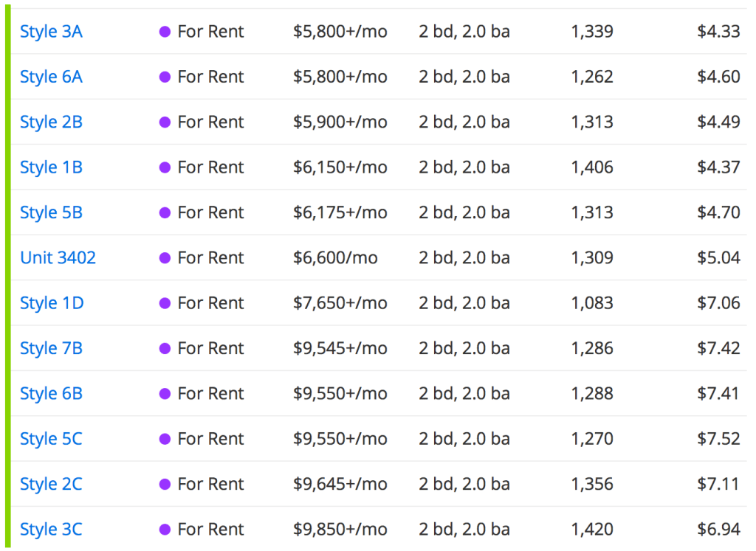Open the Style 2C listing link
Image resolution: width=756 pixels, height=551 pixels.
[x=51, y=484]
